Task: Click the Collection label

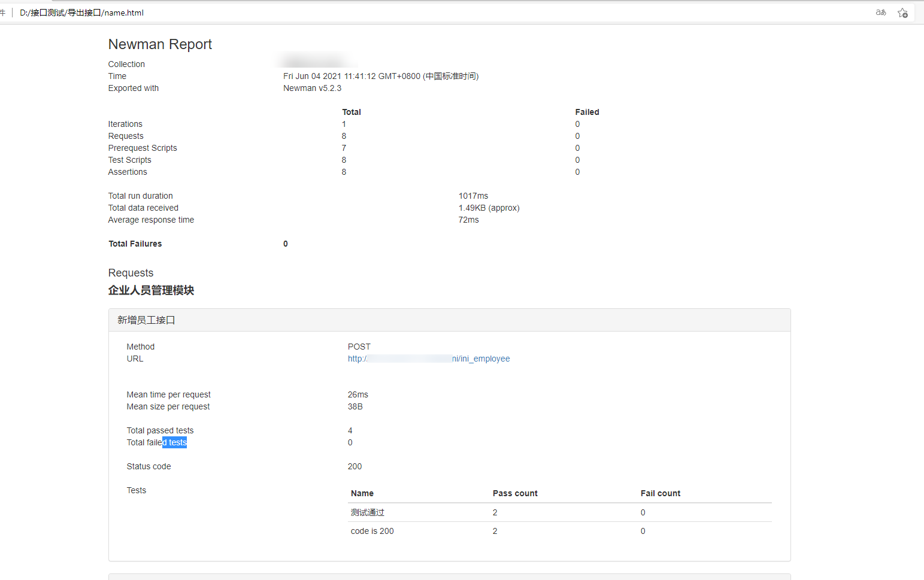Action: (126, 64)
